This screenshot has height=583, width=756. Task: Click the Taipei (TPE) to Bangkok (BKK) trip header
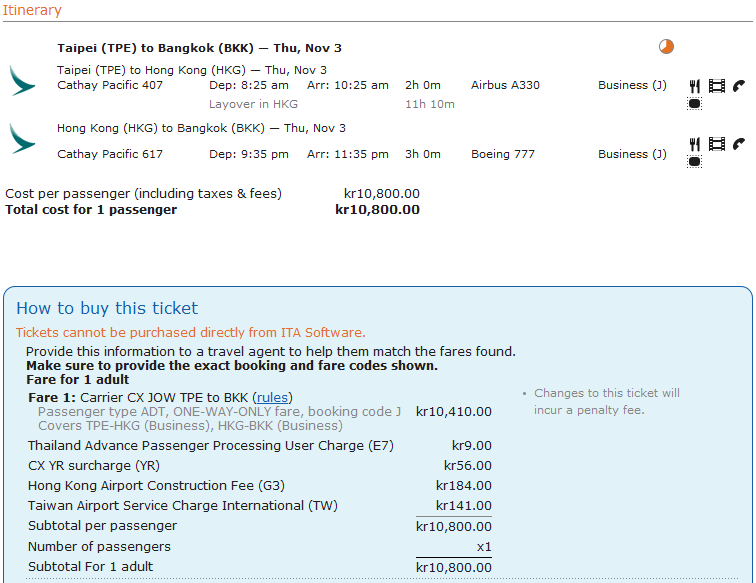(200, 48)
